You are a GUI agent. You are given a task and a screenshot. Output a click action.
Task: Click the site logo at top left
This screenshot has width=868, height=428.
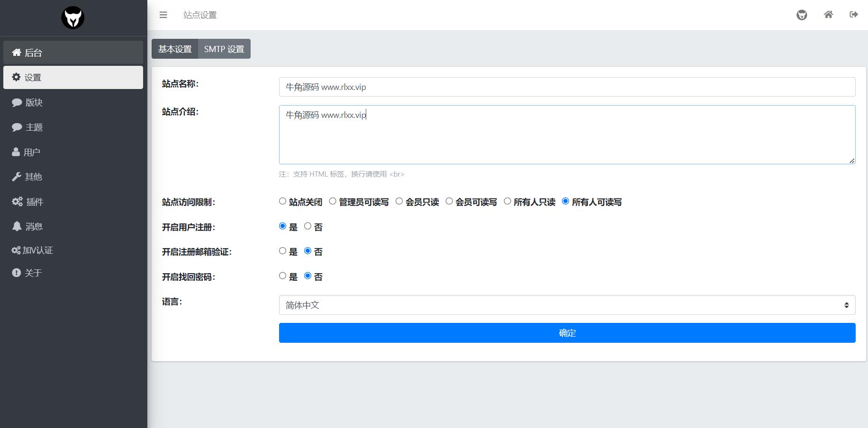tap(73, 18)
